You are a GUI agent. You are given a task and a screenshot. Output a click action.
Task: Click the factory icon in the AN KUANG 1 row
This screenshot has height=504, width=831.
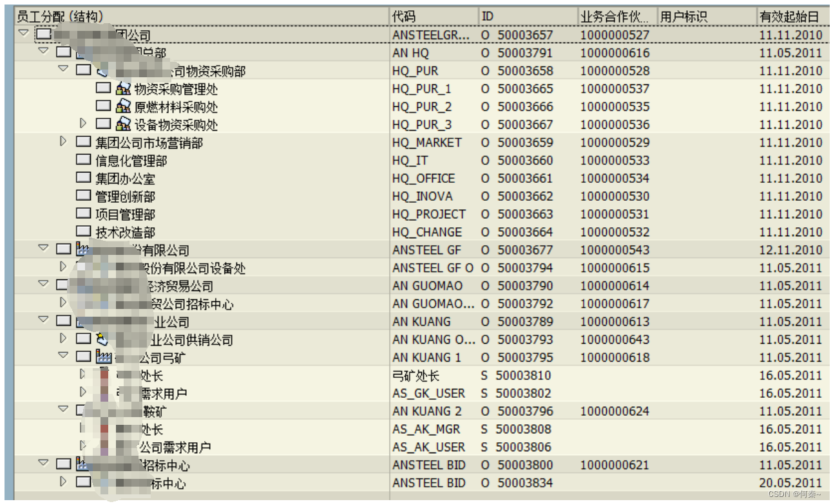tap(104, 356)
